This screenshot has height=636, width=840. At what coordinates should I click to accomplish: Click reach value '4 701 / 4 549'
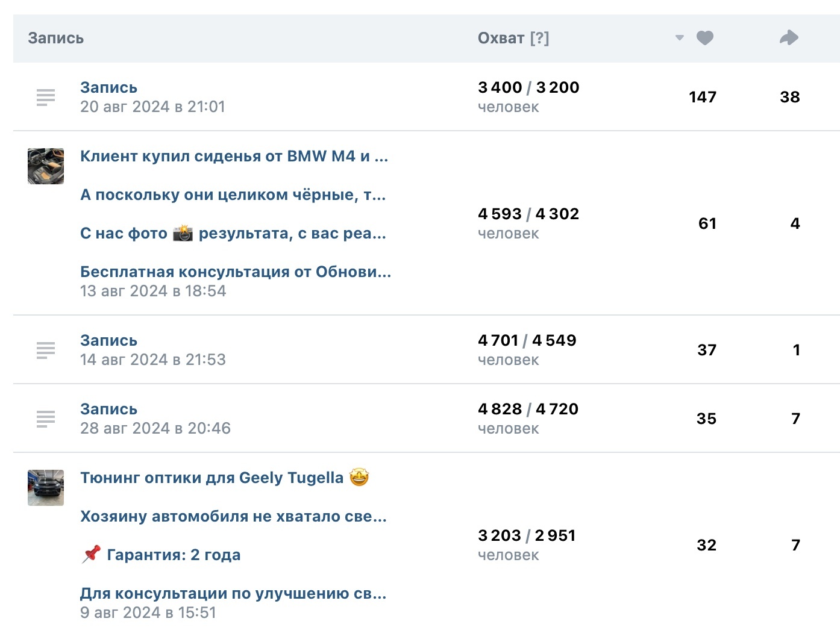(527, 340)
